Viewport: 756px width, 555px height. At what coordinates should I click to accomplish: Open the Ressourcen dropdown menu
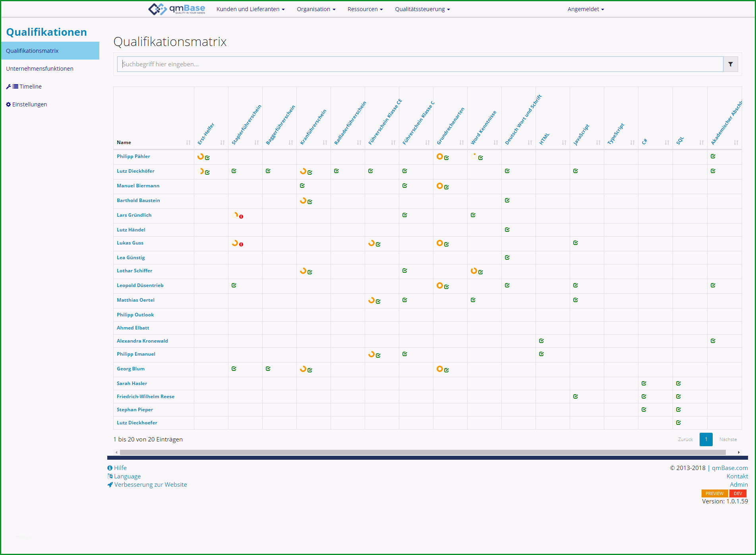365,9
